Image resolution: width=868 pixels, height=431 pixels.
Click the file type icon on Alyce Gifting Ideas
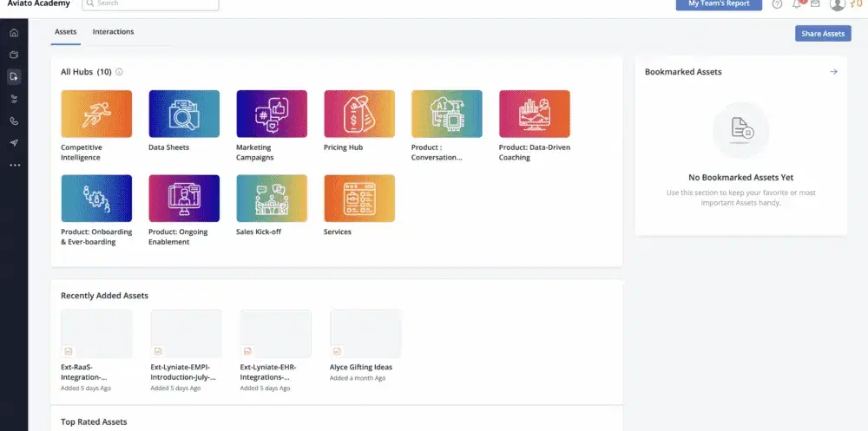click(x=337, y=351)
